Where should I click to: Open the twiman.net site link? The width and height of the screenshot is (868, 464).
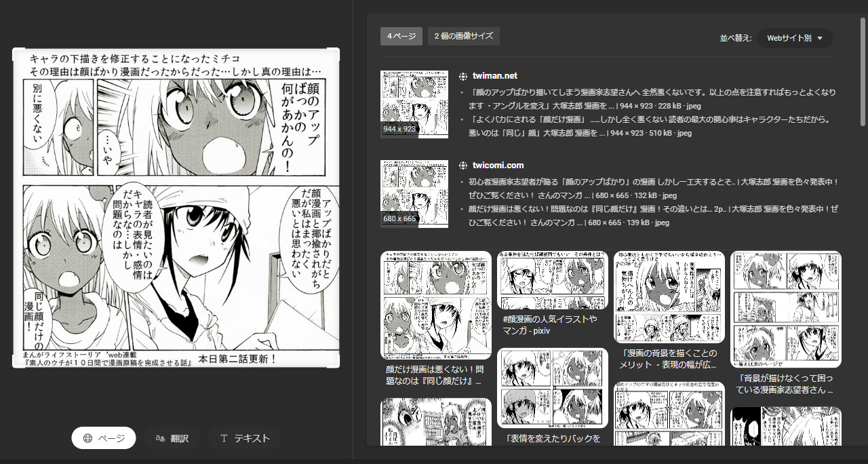point(494,76)
